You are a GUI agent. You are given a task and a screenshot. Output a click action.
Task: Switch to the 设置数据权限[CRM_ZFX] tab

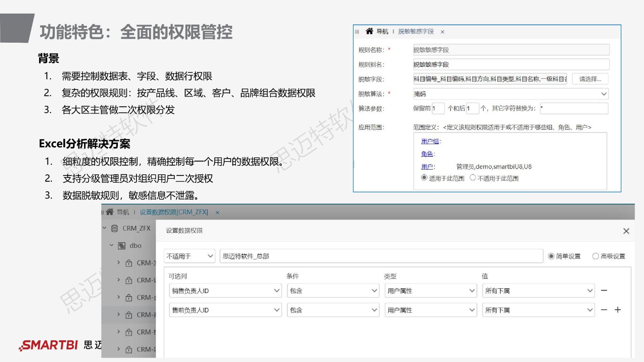pos(174,212)
